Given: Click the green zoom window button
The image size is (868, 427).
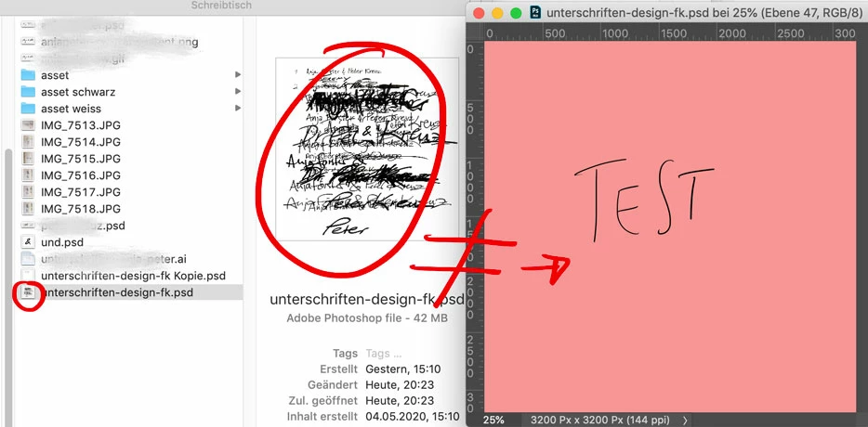Looking at the screenshot, I should tap(516, 13).
